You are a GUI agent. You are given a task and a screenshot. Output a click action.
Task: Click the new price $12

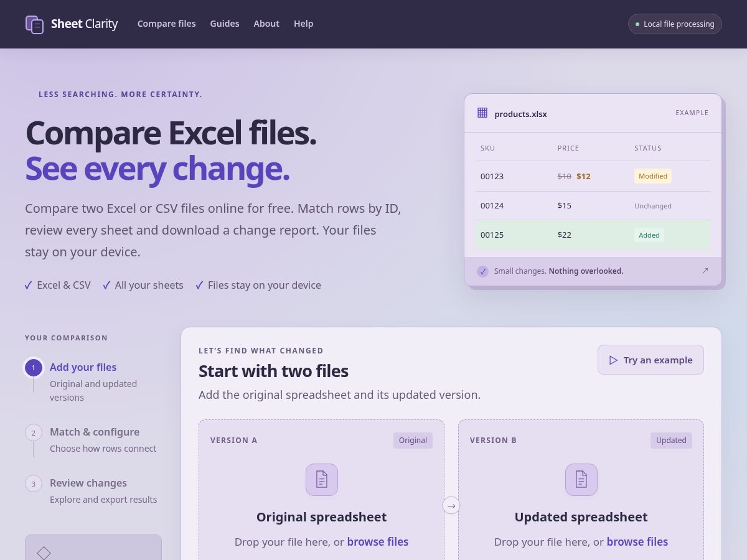pyautogui.click(x=583, y=176)
